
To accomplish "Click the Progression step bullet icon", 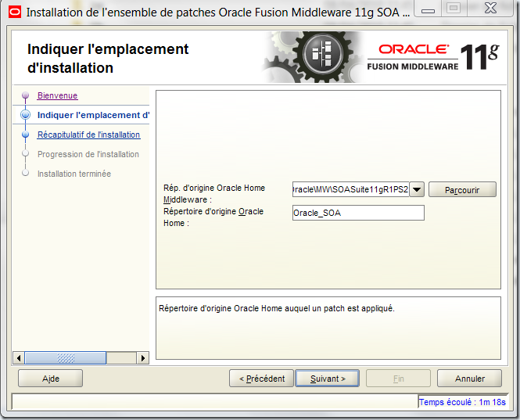I will pyautogui.click(x=26, y=154).
